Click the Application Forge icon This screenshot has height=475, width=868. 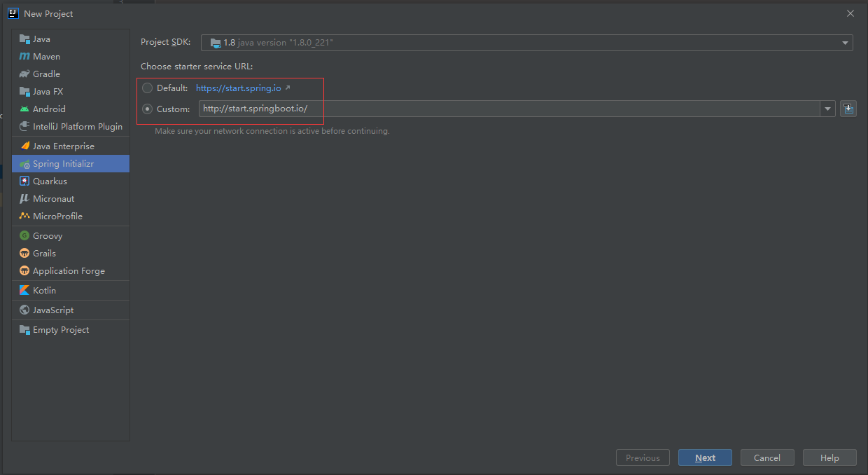24,271
